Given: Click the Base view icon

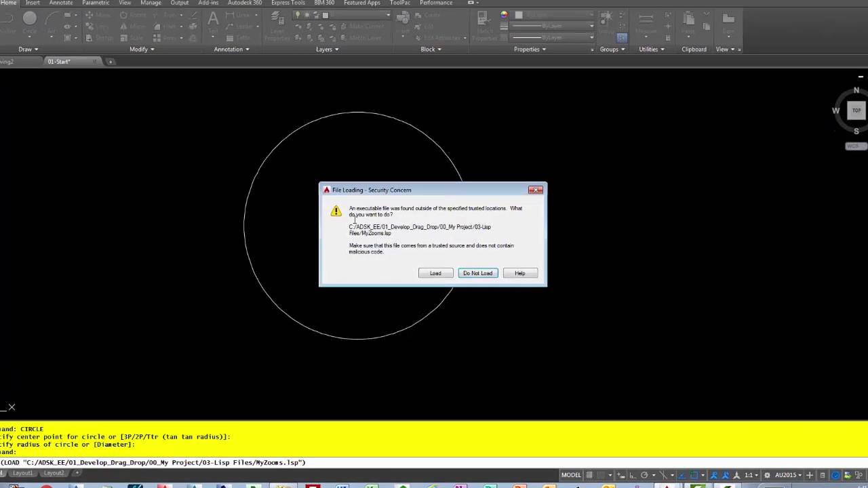Looking at the screenshot, I should coord(728,24).
